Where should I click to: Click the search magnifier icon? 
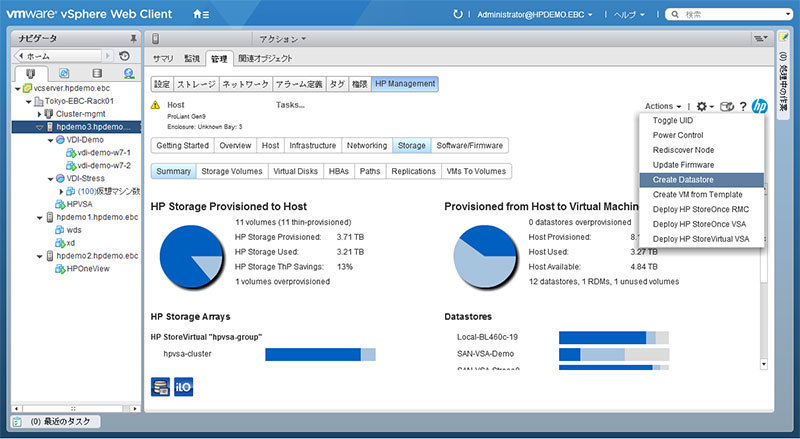pos(675,14)
